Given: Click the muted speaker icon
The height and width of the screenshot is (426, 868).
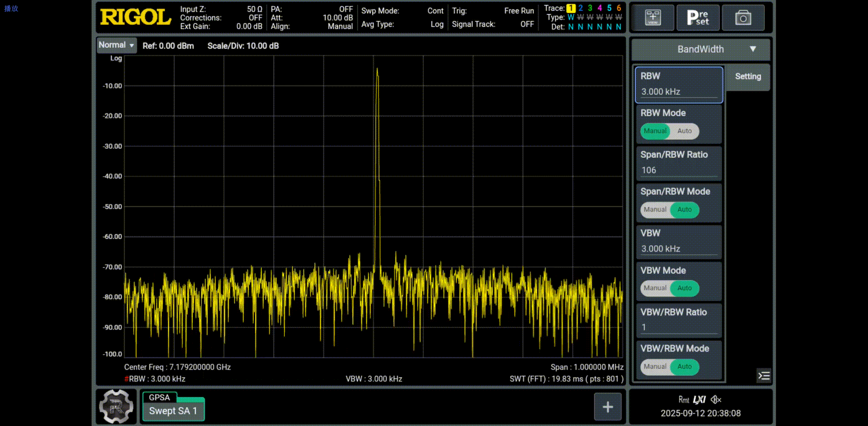Looking at the screenshot, I should coord(716,400).
